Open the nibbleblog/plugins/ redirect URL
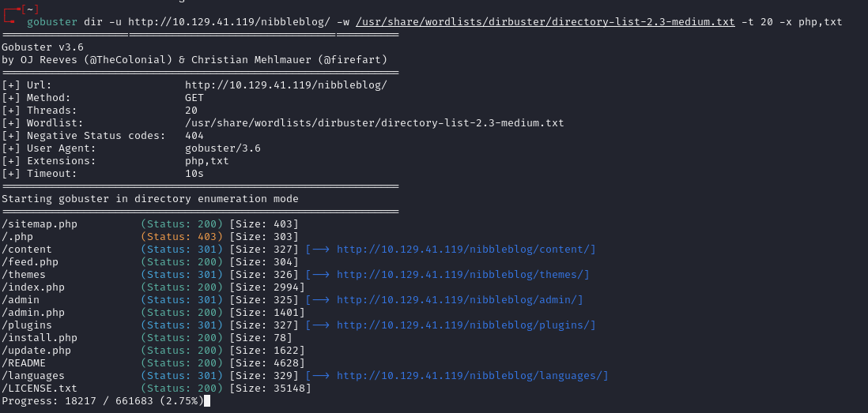Viewport: 868px width, 413px height. pos(466,325)
